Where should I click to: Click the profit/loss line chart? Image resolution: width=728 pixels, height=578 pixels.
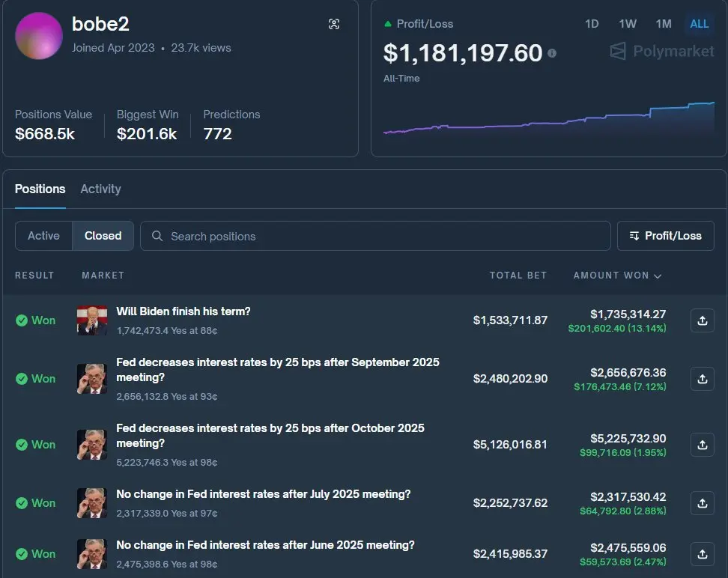pos(549,118)
